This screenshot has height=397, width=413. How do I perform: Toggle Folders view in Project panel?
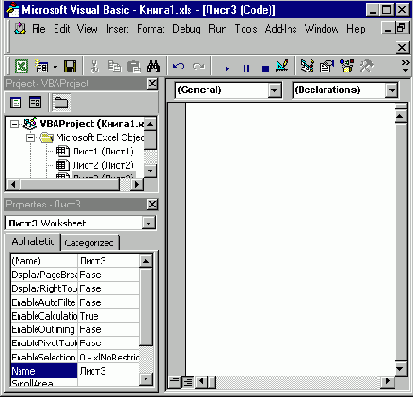[x=61, y=102]
